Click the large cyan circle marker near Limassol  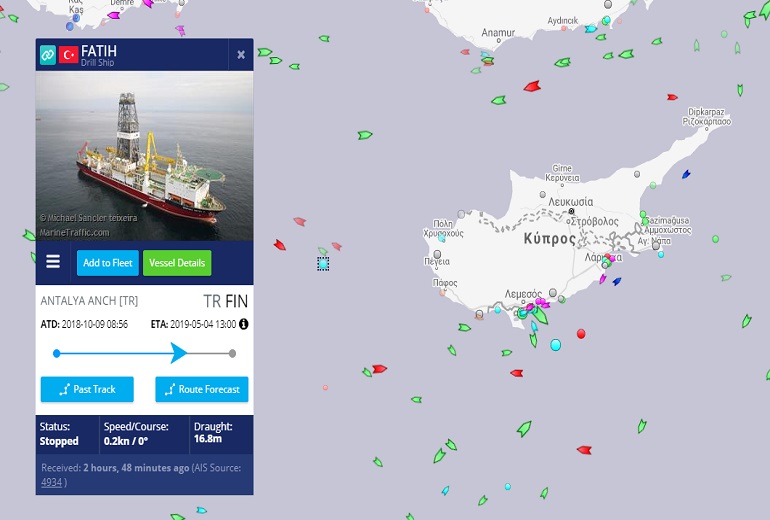(555, 345)
